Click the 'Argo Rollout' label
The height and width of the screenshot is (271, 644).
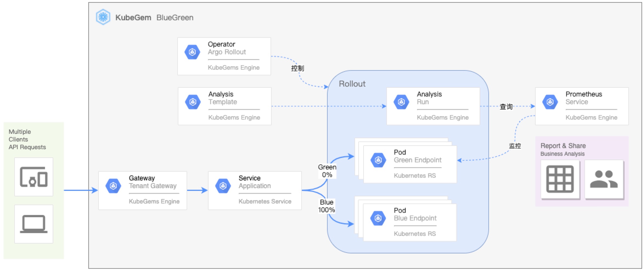point(227,52)
